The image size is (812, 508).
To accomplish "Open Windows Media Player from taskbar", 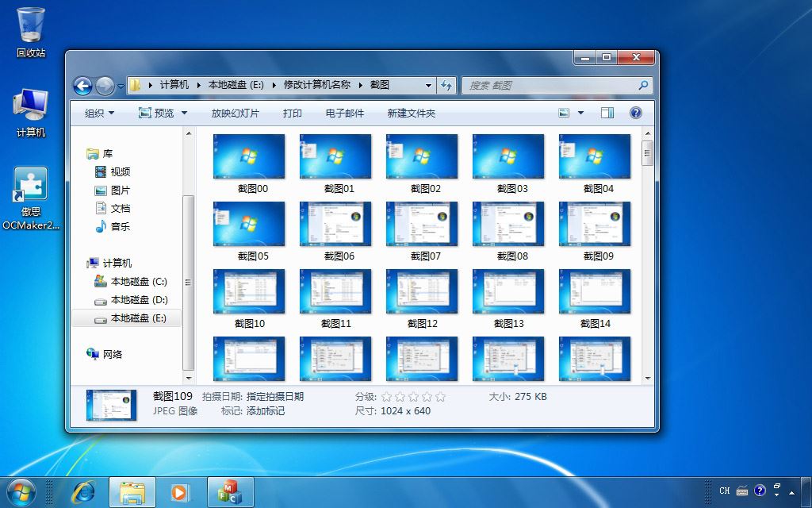I will 180,492.
